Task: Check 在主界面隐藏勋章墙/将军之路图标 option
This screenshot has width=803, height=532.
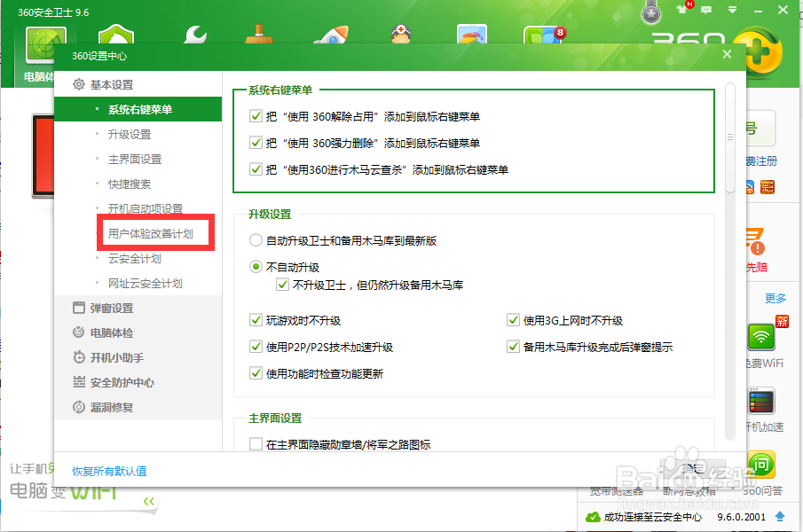Action: coord(256,444)
